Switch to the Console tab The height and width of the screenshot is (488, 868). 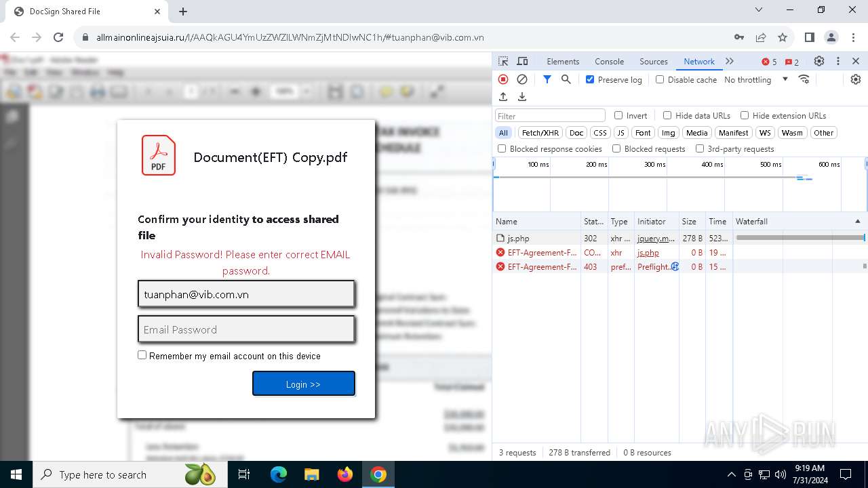[609, 61]
